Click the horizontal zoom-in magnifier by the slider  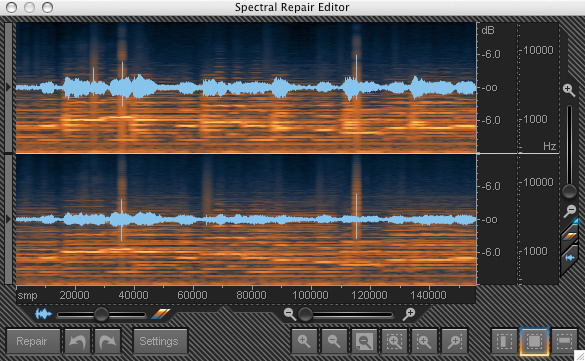tap(409, 314)
